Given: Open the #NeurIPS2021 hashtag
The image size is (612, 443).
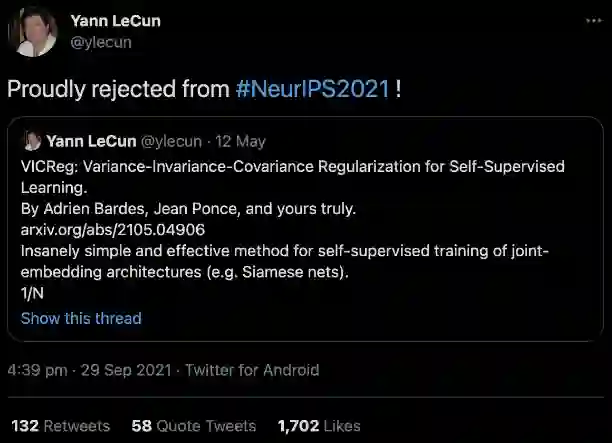Looking at the screenshot, I should coord(313,89).
